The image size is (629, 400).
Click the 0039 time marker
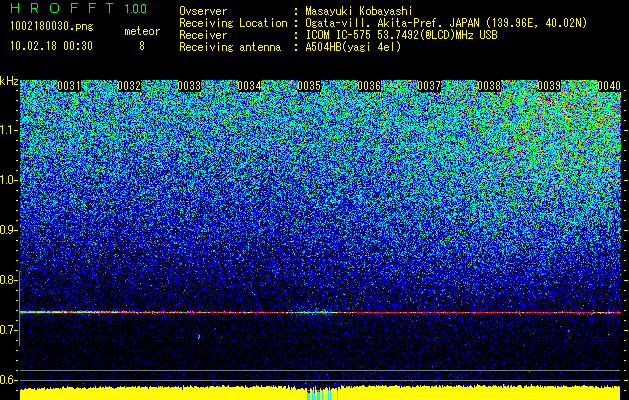tap(549, 86)
